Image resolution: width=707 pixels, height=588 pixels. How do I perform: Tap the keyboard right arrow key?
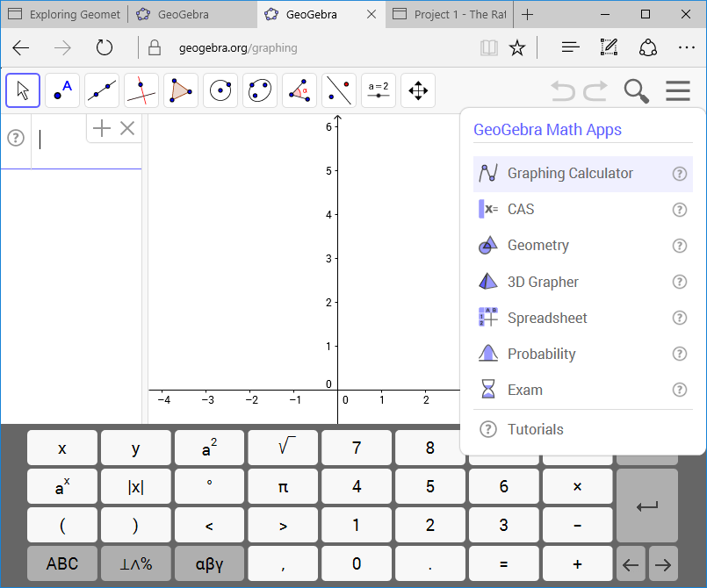pyautogui.click(x=663, y=563)
